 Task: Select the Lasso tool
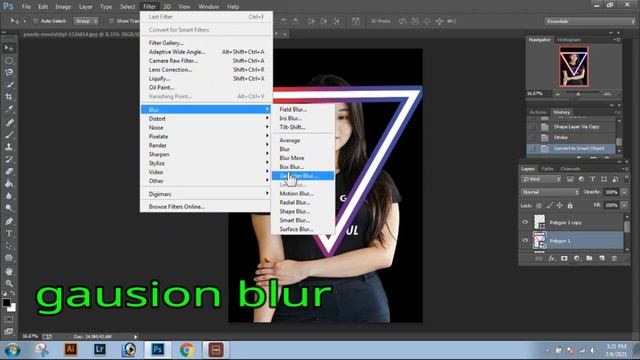9,73
